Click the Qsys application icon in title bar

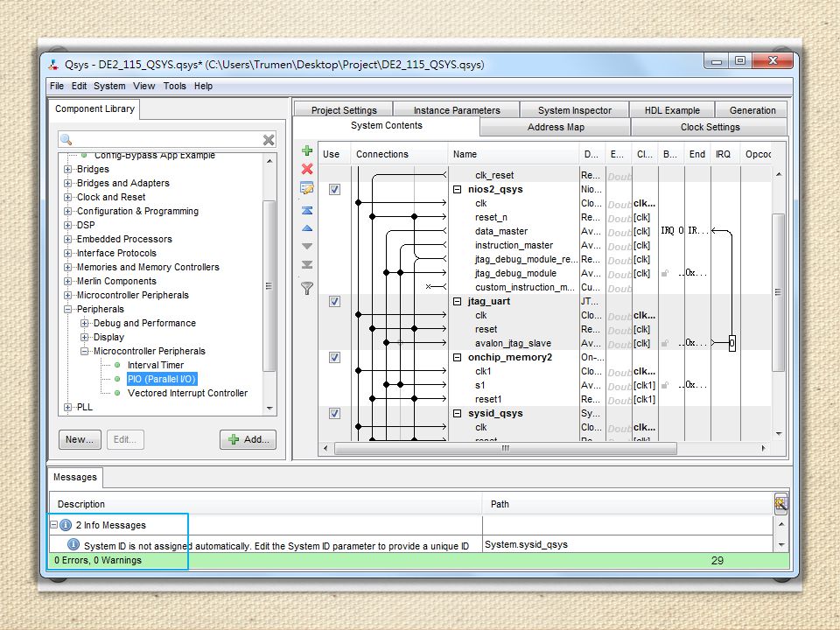coord(53,65)
